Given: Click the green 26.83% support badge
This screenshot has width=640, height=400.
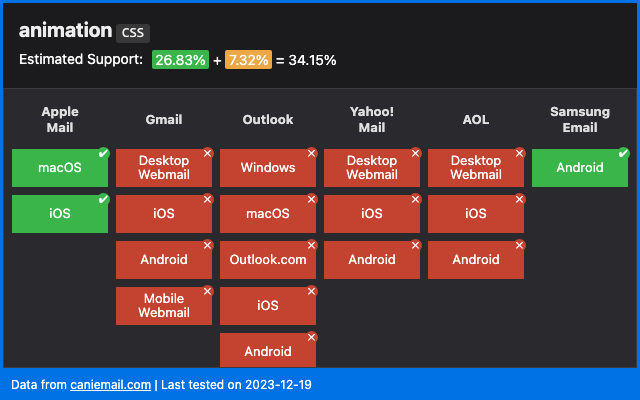Looking at the screenshot, I should click(x=180, y=60).
